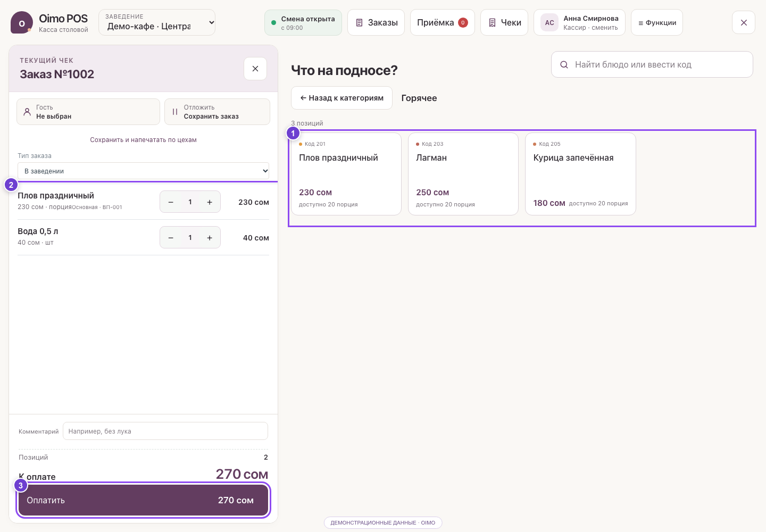Add Лагман dish card

(463, 174)
